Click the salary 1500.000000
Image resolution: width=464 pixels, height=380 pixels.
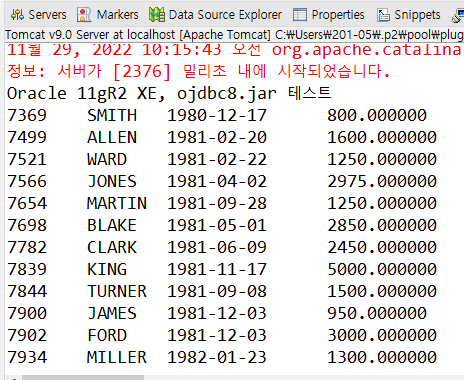tap(382, 291)
